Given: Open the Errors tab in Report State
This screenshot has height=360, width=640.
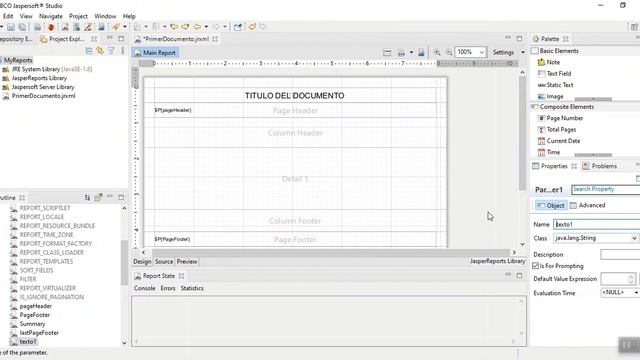Looking at the screenshot, I should [168, 288].
